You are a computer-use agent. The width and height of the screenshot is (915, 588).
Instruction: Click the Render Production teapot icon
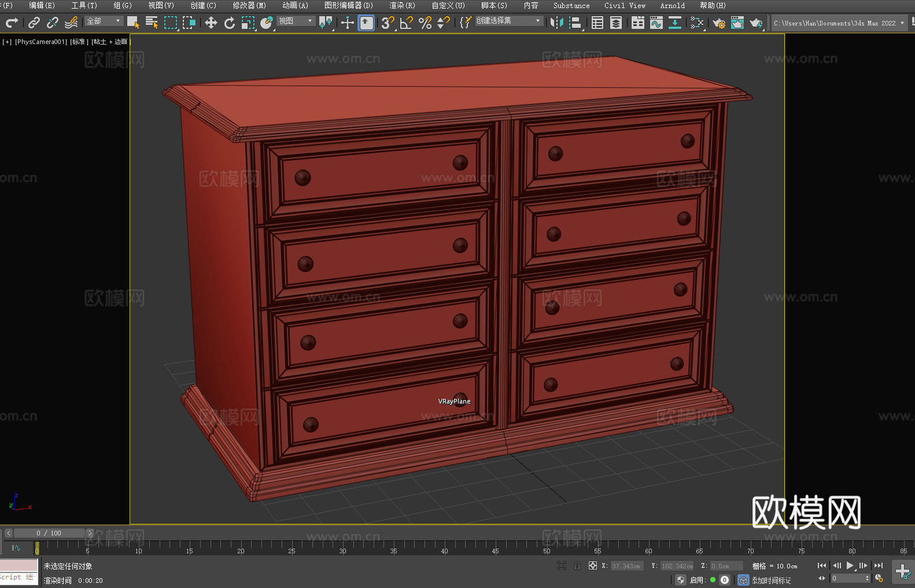click(x=756, y=23)
